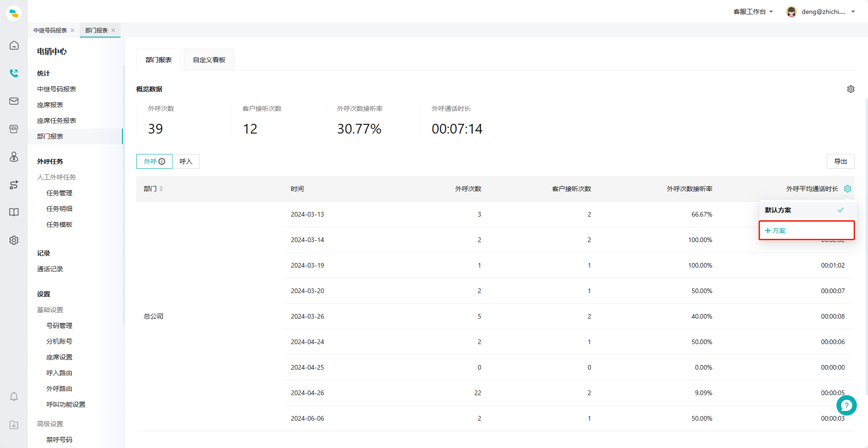Open the help chat bubble button

(x=847, y=405)
